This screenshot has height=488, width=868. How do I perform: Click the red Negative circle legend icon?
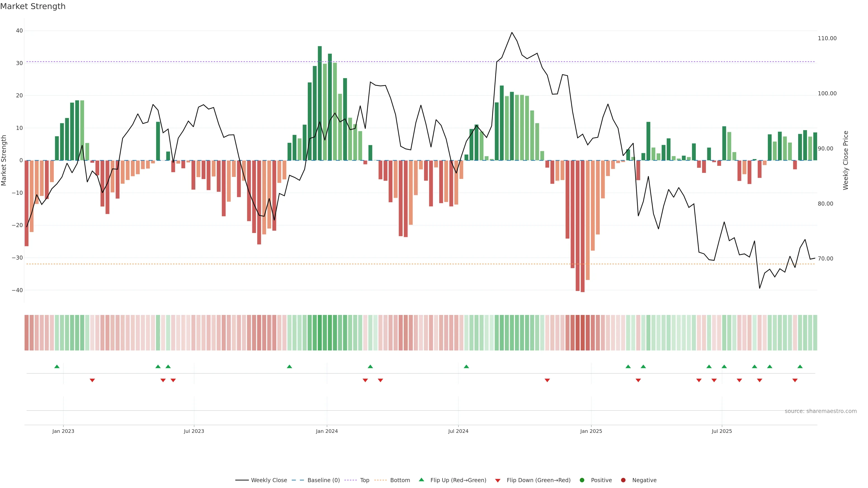coord(623,480)
